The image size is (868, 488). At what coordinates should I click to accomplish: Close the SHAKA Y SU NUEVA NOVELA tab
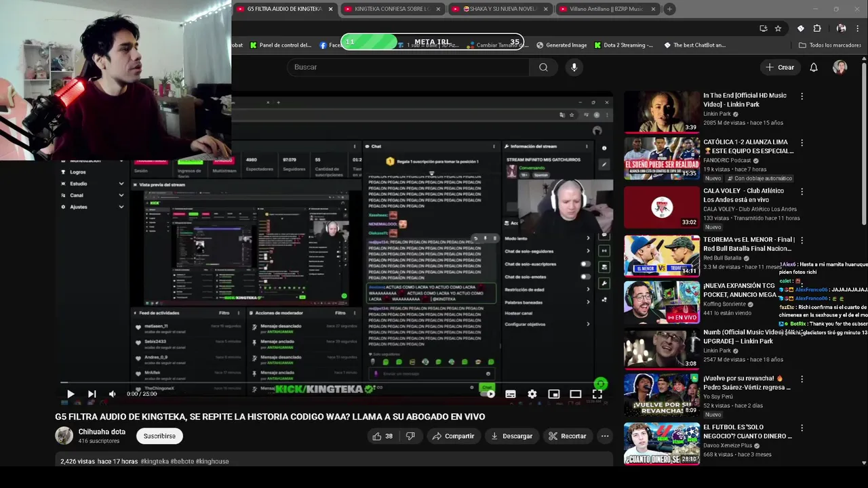pyautogui.click(x=546, y=9)
